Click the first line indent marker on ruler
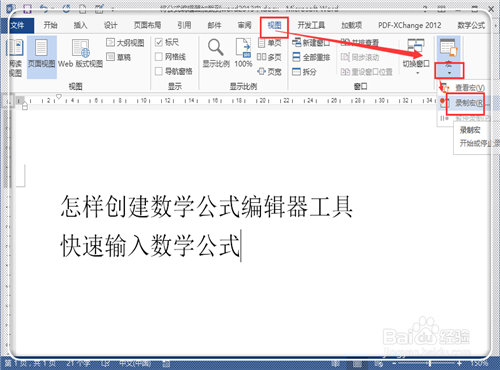Screen dimensions: 500x370 click(59, 97)
